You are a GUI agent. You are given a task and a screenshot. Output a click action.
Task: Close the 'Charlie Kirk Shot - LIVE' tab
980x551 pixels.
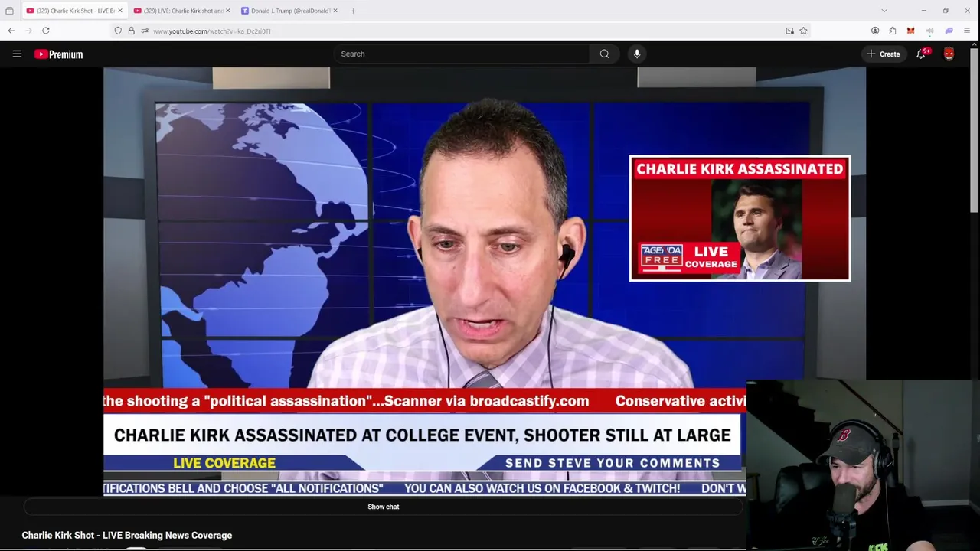[120, 11]
